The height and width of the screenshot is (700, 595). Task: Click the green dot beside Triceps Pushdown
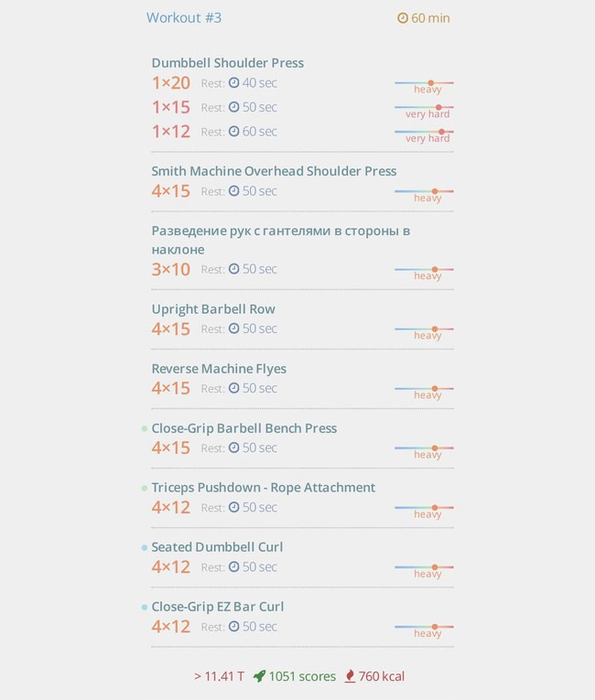[x=145, y=488]
